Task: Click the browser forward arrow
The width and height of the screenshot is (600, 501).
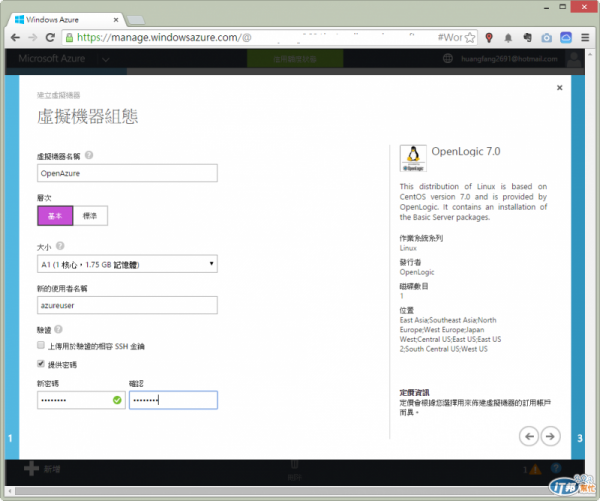Action: coord(33,38)
